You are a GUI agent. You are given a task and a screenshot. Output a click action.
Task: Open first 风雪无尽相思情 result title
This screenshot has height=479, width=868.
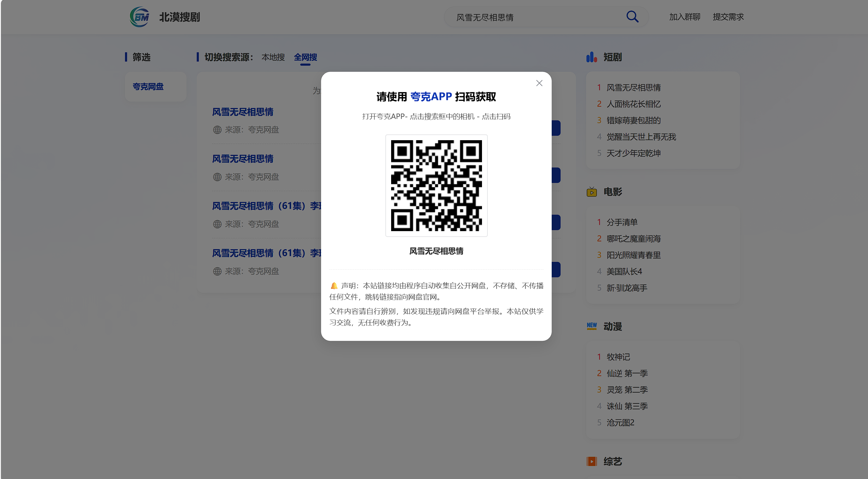coord(243,112)
